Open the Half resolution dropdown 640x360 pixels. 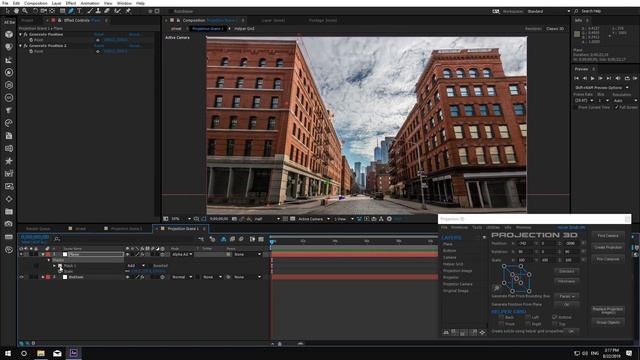pyautogui.click(x=267, y=219)
